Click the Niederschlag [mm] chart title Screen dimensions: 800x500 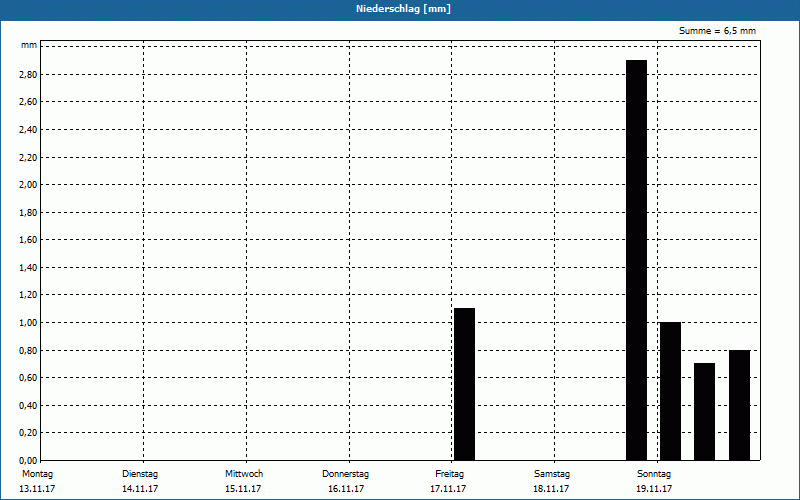pos(403,9)
